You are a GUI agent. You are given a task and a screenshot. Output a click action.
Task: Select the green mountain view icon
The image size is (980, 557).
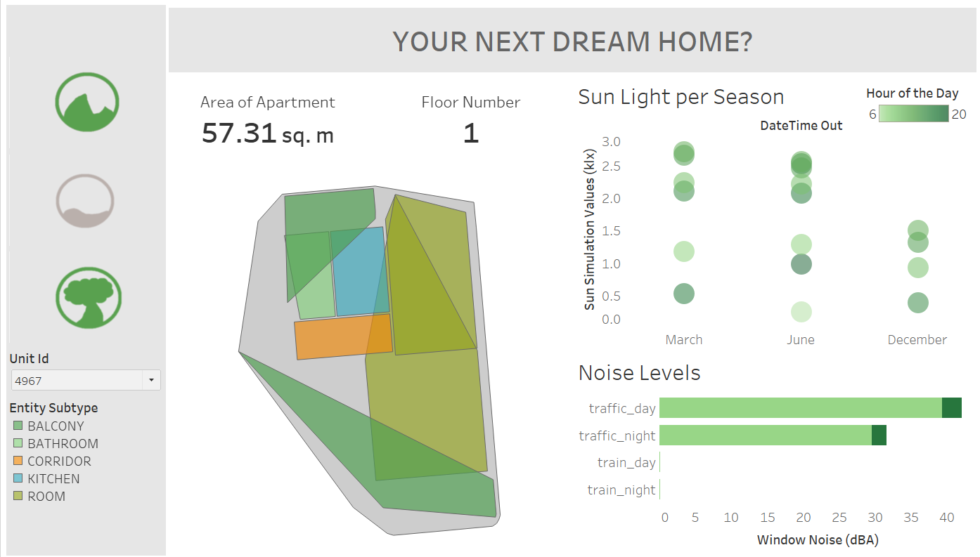click(x=87, y=101)
